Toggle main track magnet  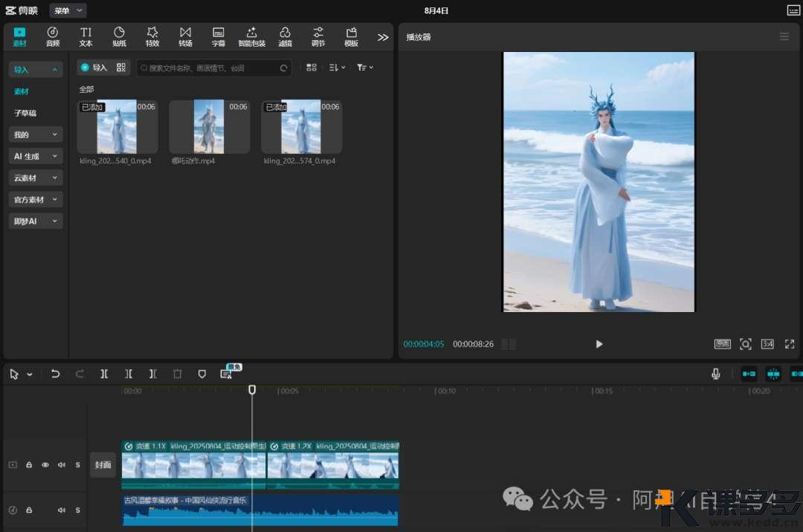pyautogui.click(x=749, y=374)
